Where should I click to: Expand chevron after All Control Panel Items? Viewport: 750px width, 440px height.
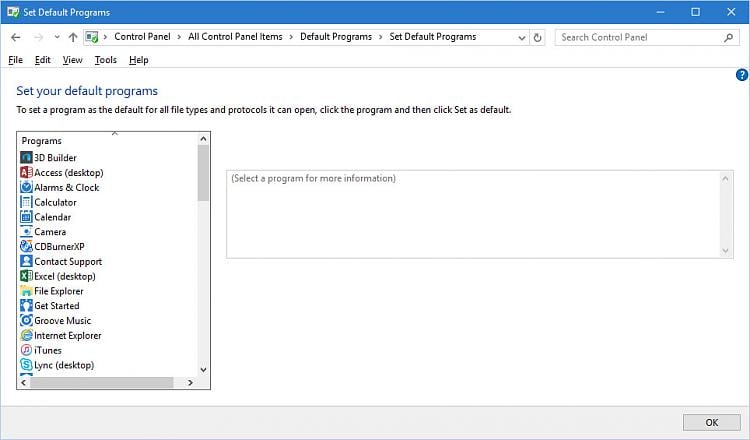(x=291, y=37)
